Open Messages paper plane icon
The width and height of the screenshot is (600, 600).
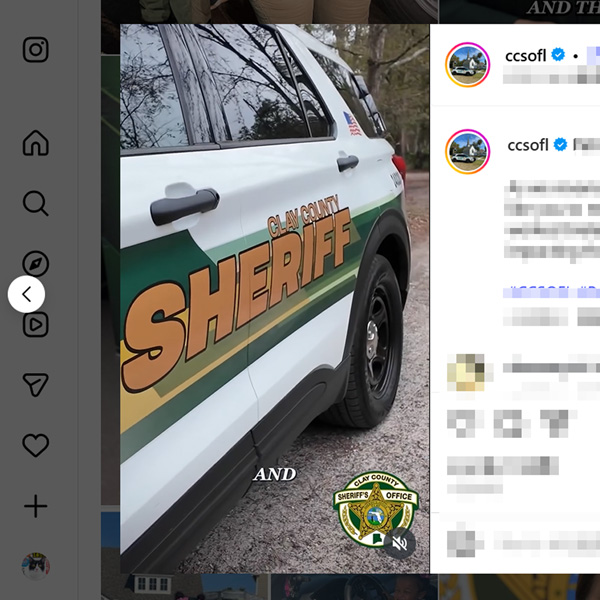pos(36,384)
